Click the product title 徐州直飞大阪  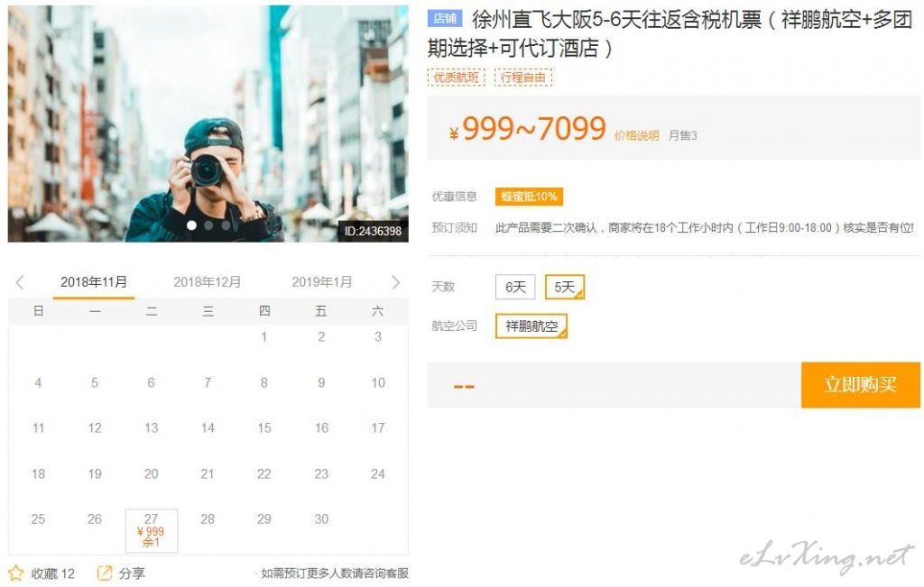(670, 34)
